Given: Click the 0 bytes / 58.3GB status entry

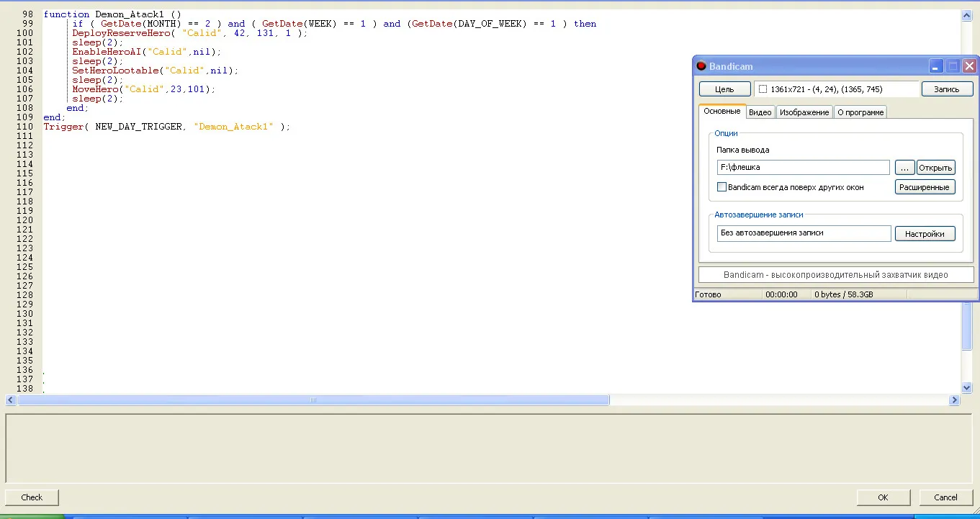Looking at the screenshot, I should 844,294.
